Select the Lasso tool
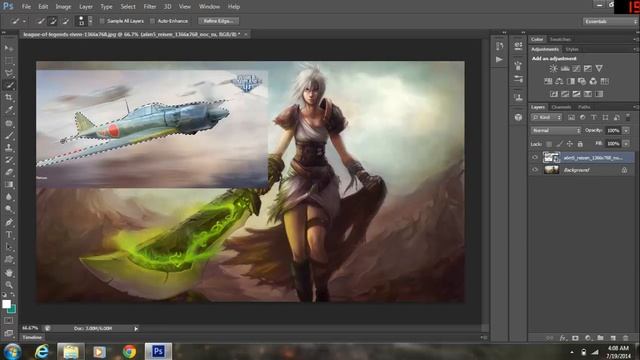This screenshot has width=640, height=360. (9, 73)
